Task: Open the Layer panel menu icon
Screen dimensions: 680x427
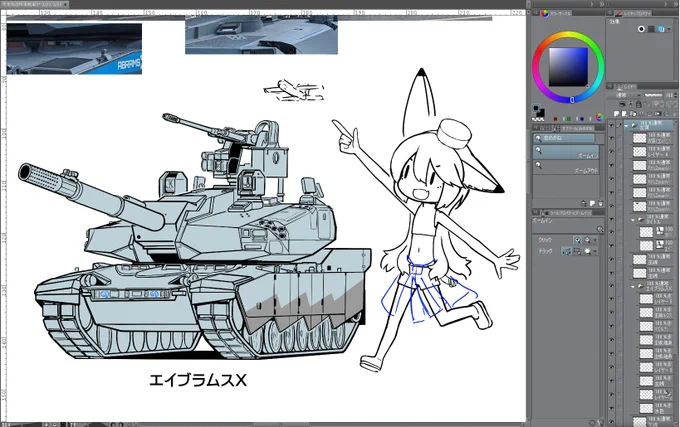Action: click(611, 86)
